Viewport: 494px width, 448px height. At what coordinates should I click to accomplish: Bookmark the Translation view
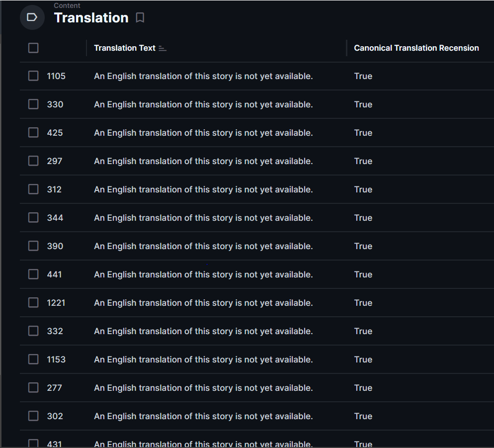click(x=140, y=17)
